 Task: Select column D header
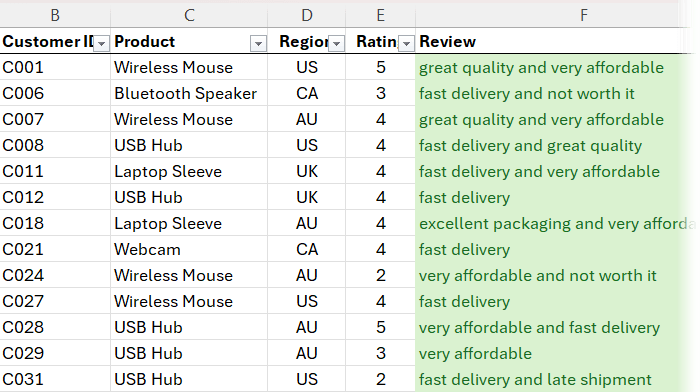[x=306, y=15]
